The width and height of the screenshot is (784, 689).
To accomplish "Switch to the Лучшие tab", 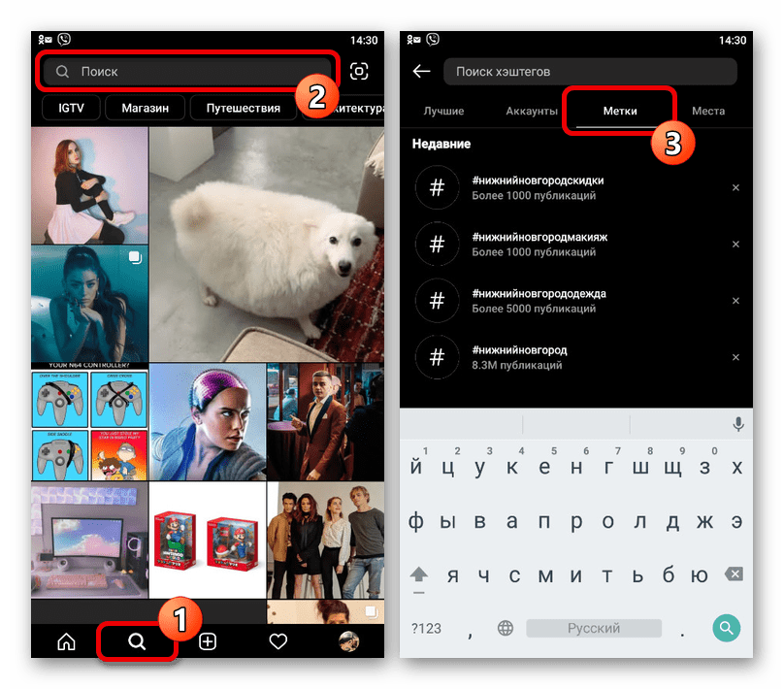I will (x=443, y=111).
